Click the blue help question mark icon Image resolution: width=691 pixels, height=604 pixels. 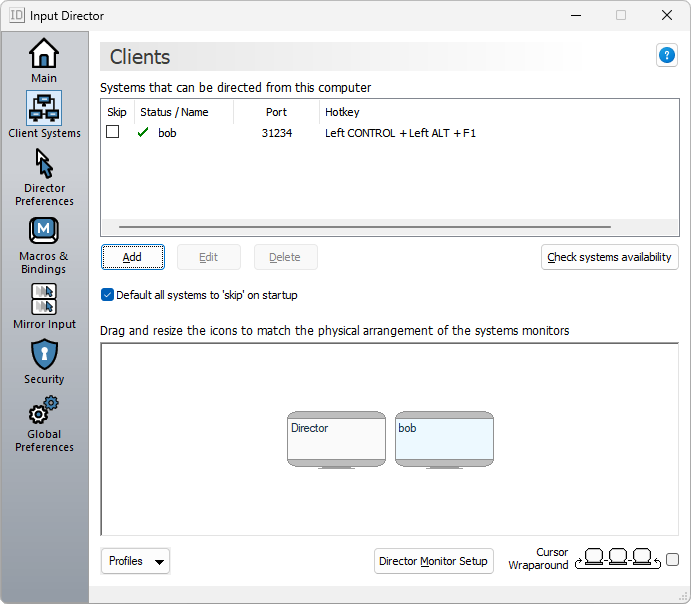tap(666, 56)
